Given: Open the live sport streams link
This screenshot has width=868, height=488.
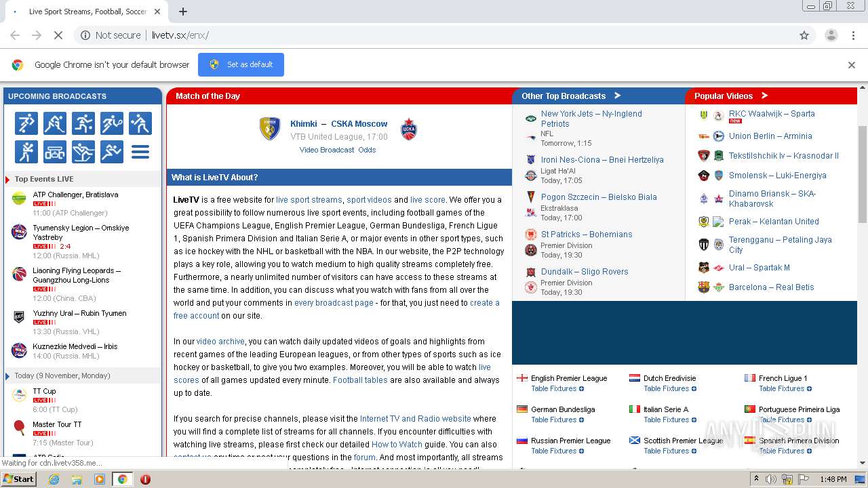Looking at the screenshot, I should 309,200.
